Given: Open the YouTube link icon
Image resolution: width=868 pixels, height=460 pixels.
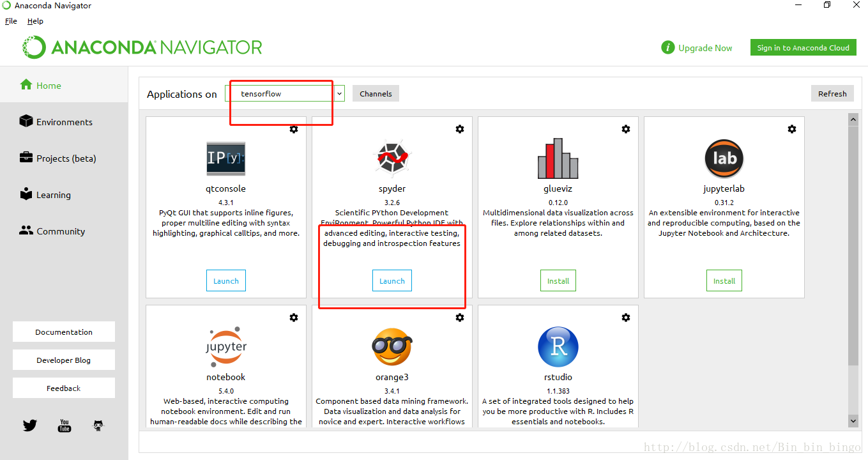Looking at the screenshot, I should click(65, 425).
